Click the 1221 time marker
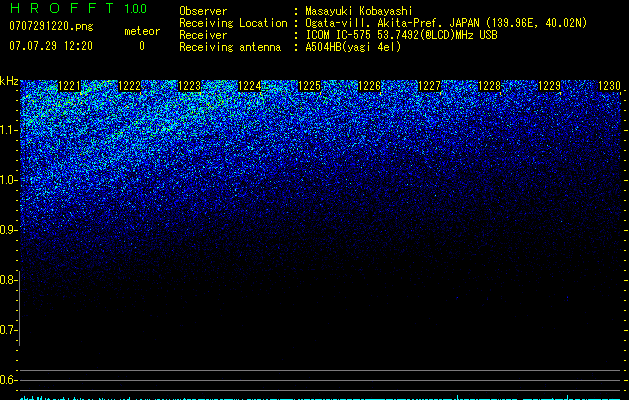Image resolution: width=629 pixels, height=400 pixels. tap(69, 86)
